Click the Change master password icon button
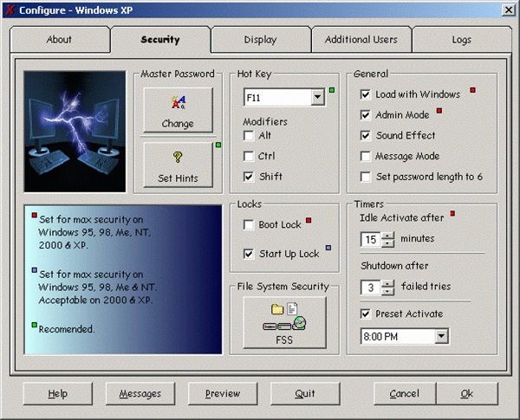The height and width of the screenshot is (420, 520). tap(178, 110)
